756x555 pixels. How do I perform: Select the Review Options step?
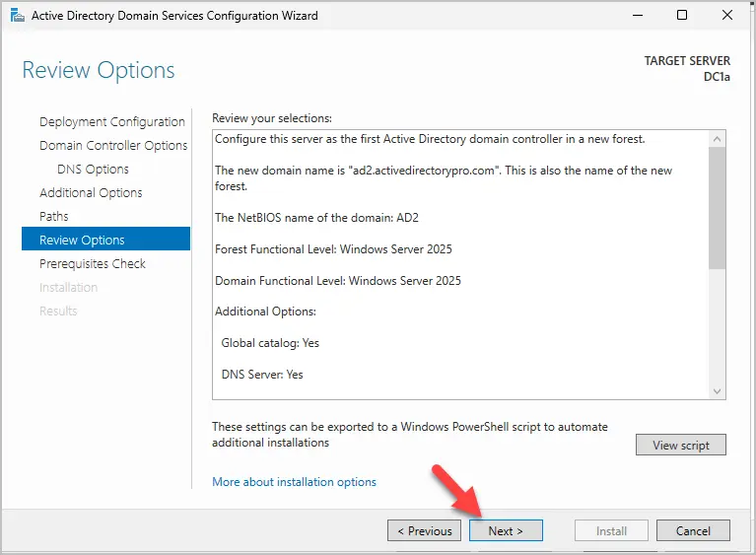pyautogui.click(x=106, y=240)
